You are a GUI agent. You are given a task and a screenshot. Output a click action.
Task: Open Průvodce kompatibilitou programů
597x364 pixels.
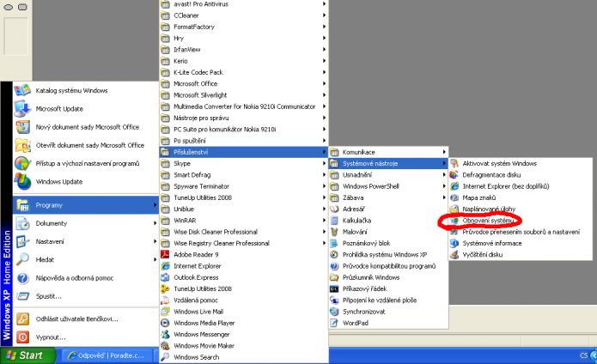point(388,266)
